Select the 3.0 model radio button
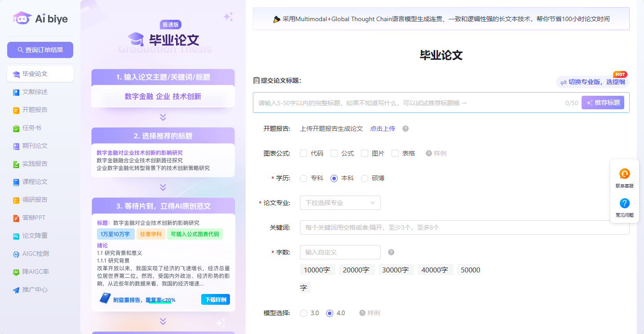 [x=303, y=313]
